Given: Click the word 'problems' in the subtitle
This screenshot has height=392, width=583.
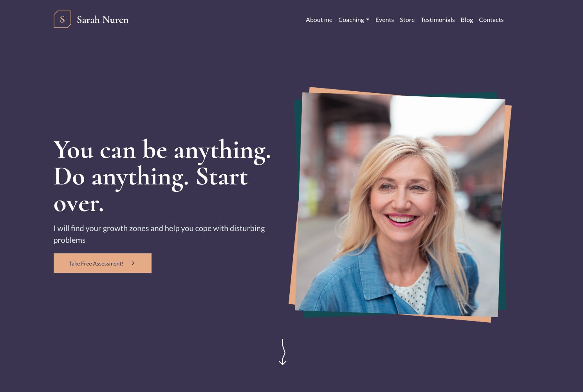Looking at the screenshot, I should [69, 240].
